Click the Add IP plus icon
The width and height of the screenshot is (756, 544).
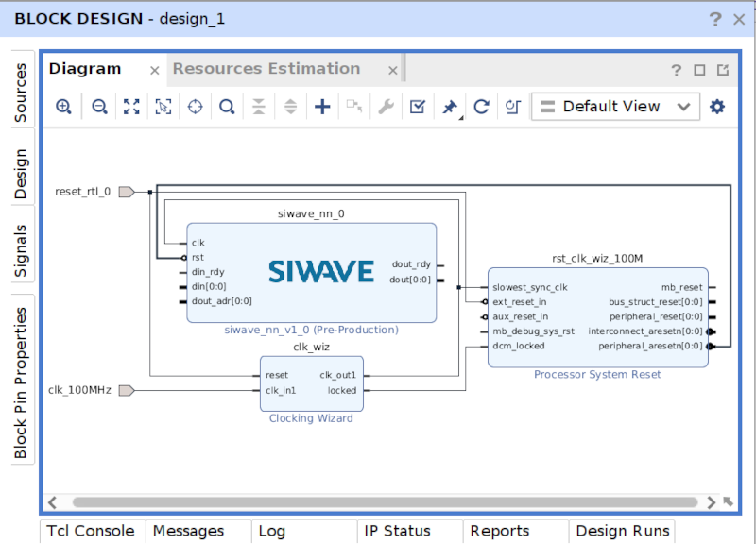(321, 106)
